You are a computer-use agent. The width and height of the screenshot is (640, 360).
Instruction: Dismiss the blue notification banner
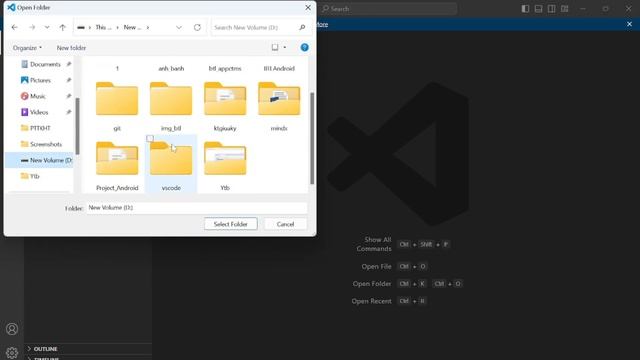[629, 24]
